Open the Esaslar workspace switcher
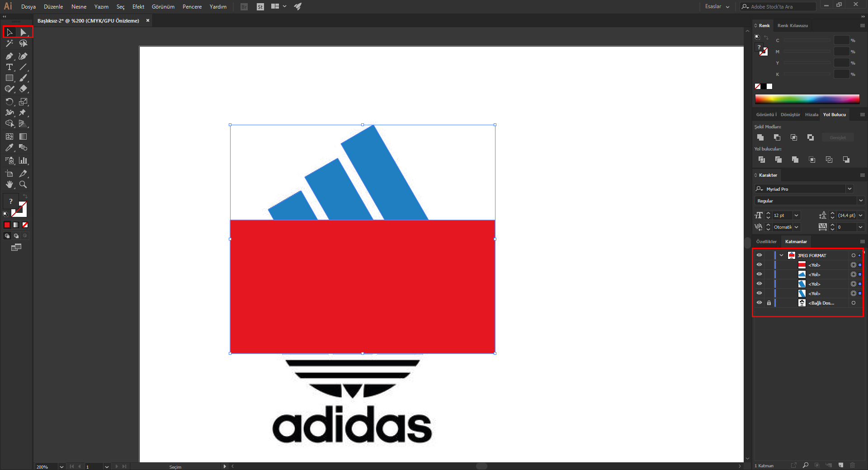 pyautogui.click(x=717, y=7)
